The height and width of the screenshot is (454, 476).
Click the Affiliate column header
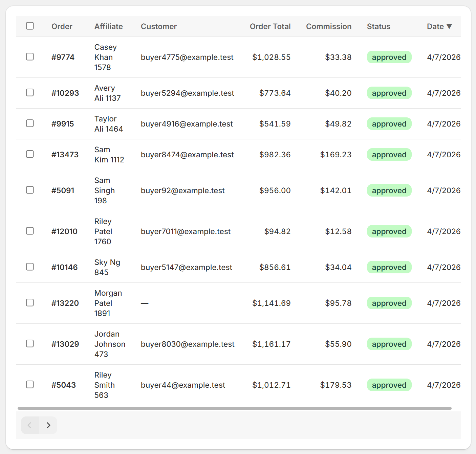point(108,26)
